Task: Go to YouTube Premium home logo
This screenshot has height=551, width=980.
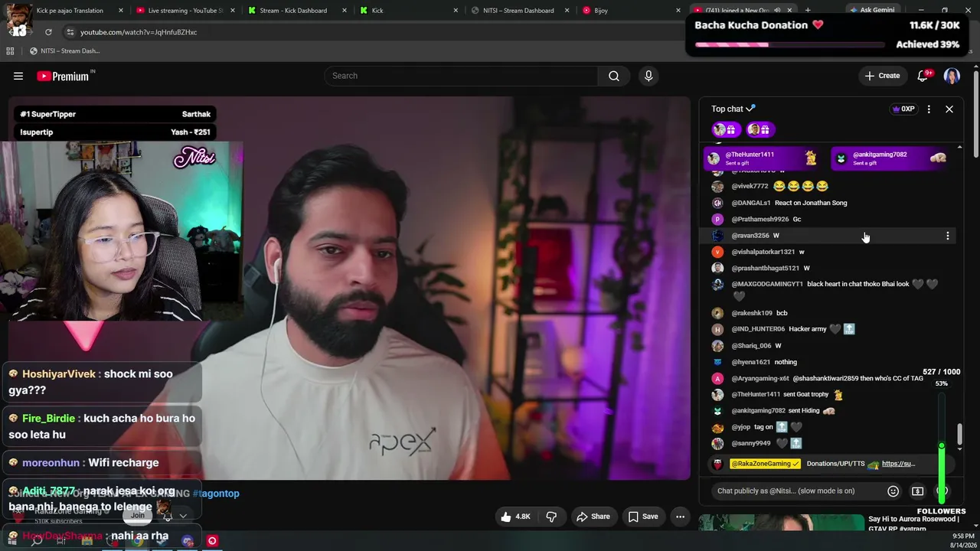Action: (63, 76)
